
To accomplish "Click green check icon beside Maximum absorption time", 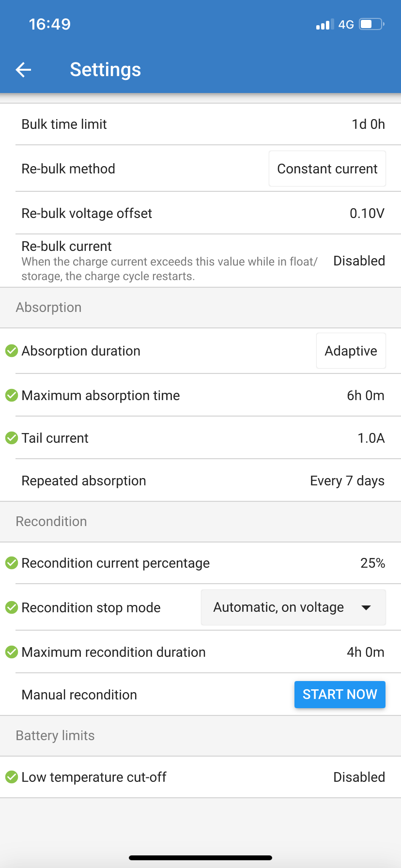I will coord(12,395).
